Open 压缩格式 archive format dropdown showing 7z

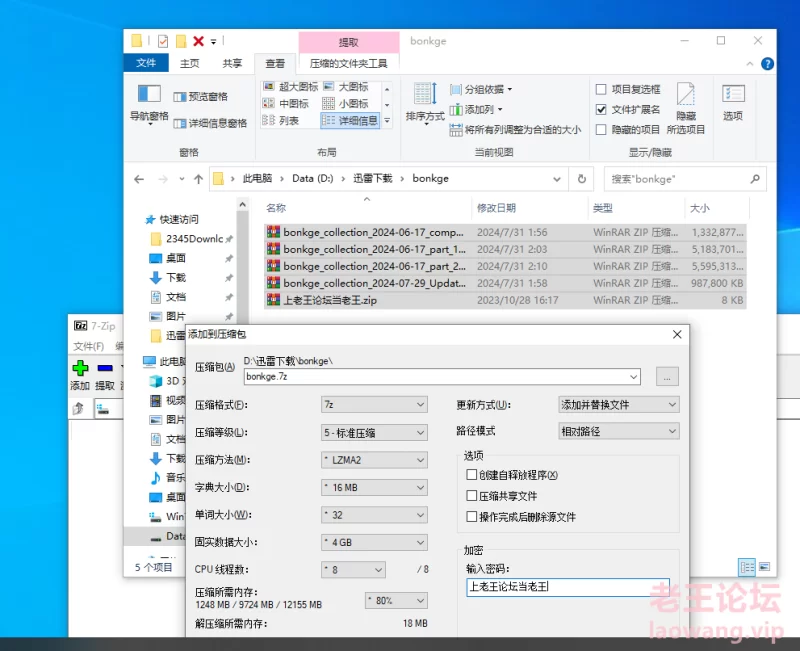[x=374, y=405]
